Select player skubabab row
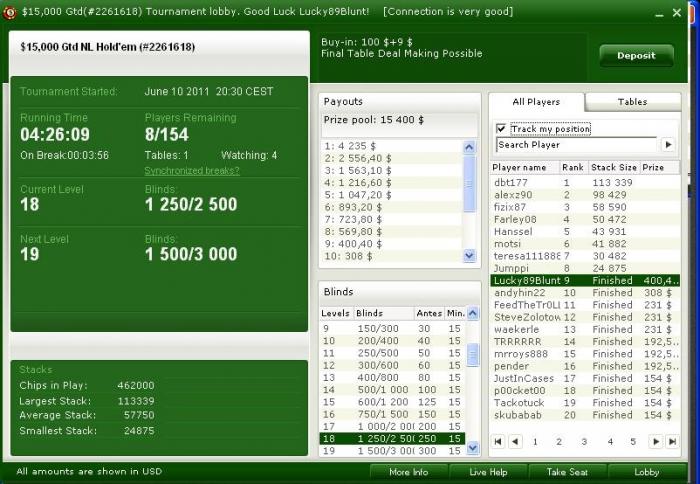 click(585, 415)
